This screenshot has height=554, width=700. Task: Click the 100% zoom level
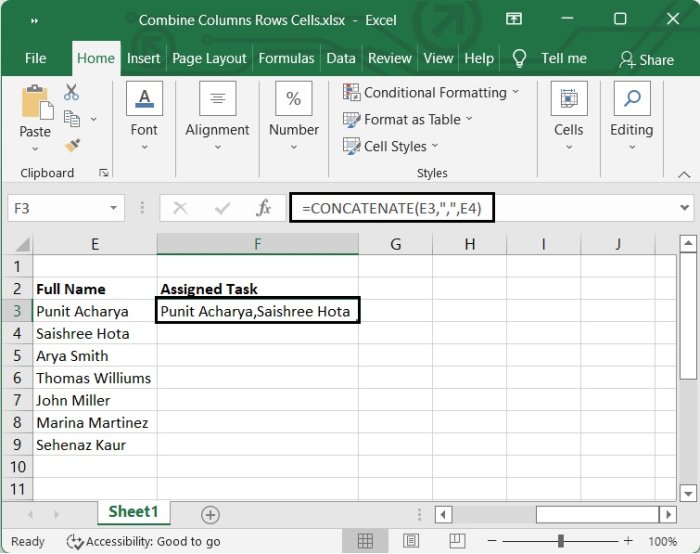pyautogui.click(x=662, y=542)
